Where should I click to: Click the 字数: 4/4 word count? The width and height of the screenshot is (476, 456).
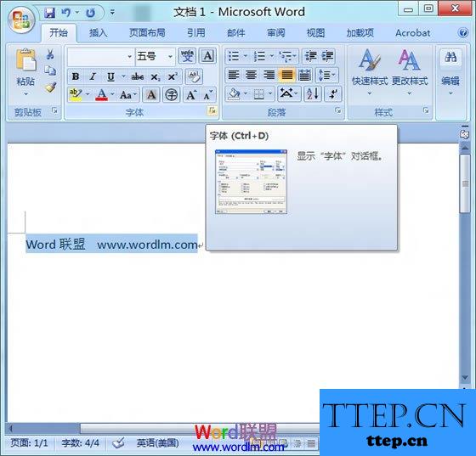click(80, 443)
